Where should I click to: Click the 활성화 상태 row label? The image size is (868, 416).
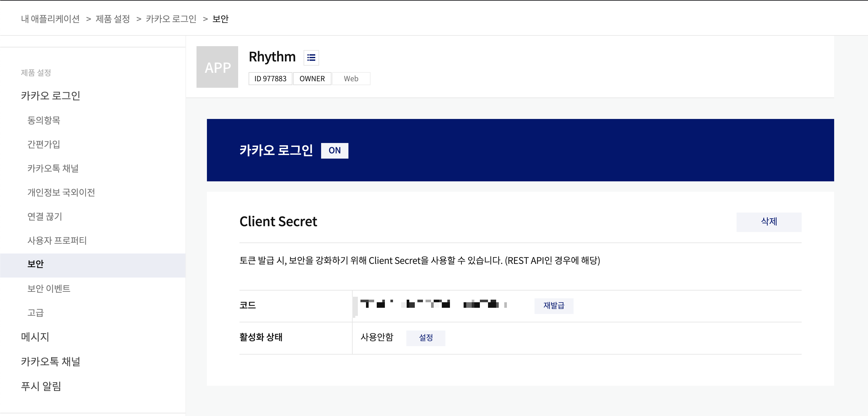click(261, 337)
